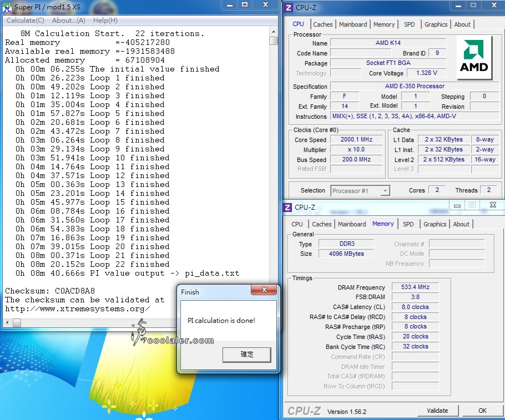Click the Brand ID 9 value
This screenshot has width=505, height=420.
pyautogui.click(x=437, y=53)
